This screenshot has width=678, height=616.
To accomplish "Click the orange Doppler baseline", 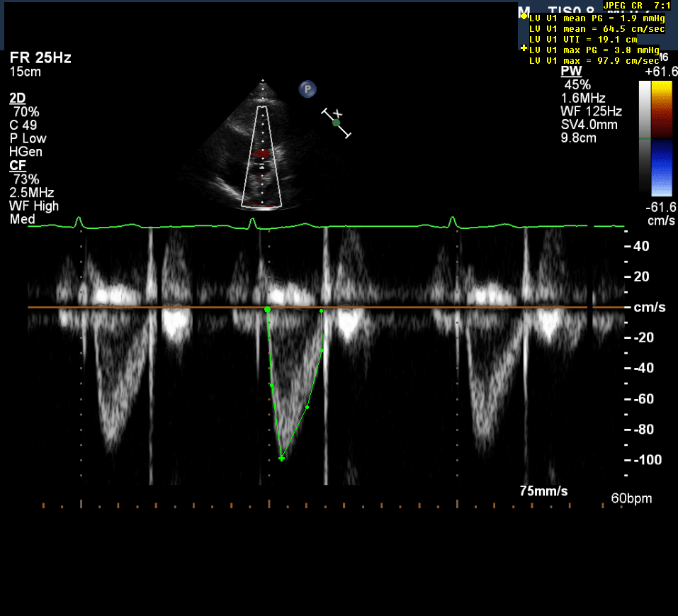I will coord(425,307).
